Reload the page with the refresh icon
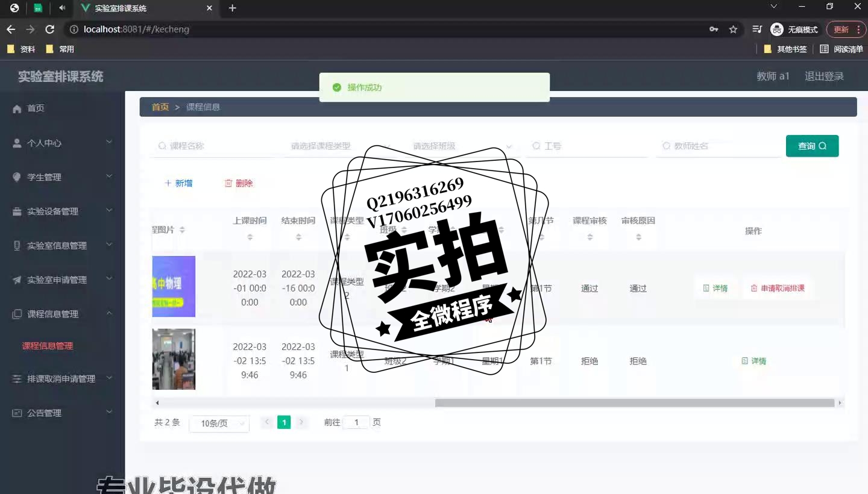 (x=50, y=29)
